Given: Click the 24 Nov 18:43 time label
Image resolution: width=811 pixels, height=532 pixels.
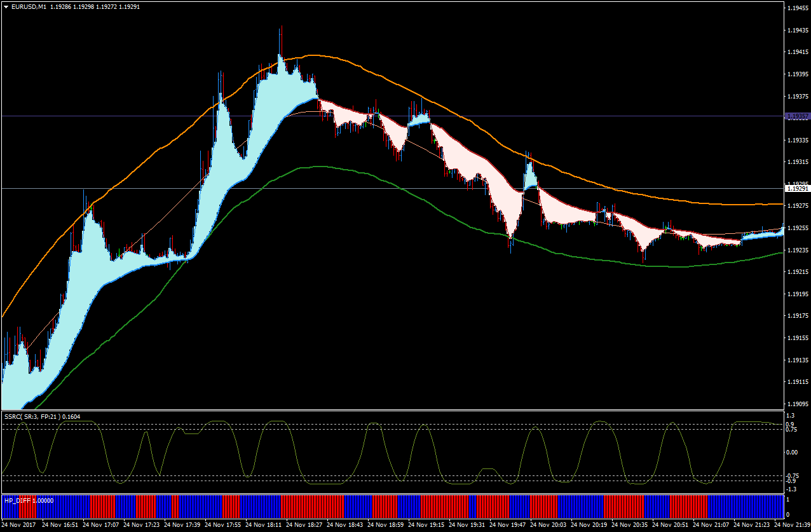Looking at the screenshot, I should [344, 526].
